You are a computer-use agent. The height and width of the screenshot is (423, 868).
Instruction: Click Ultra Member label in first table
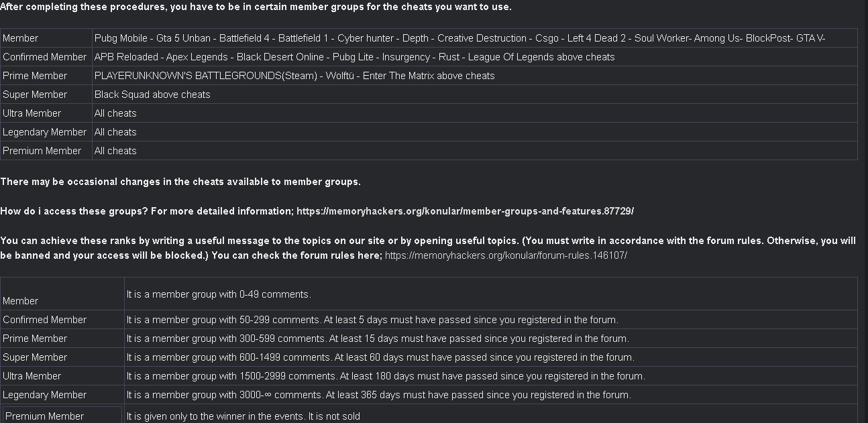tap(32, 113)
